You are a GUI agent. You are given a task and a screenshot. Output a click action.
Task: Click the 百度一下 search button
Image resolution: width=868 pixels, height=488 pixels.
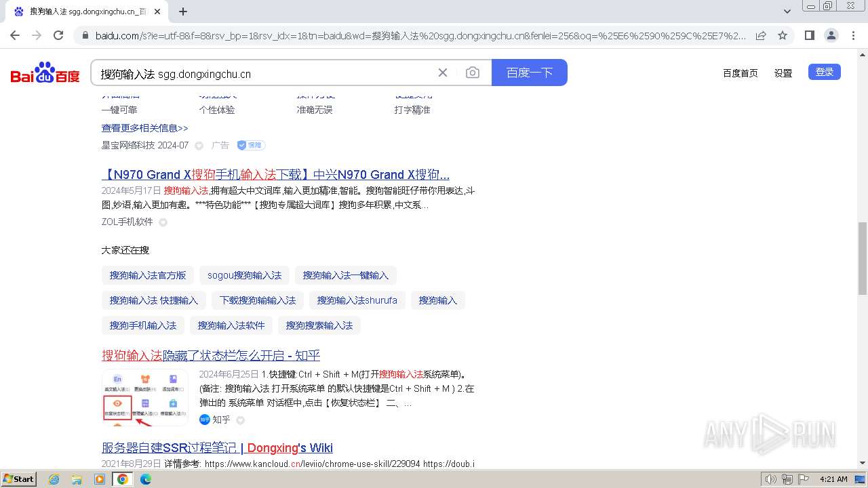click(530, 73)
